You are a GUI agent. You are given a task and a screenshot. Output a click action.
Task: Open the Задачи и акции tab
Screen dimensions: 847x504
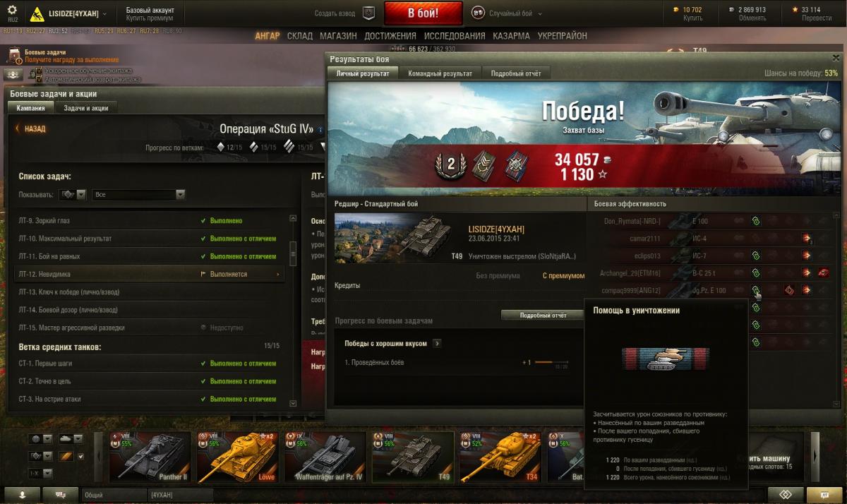[x=86, y=108]
